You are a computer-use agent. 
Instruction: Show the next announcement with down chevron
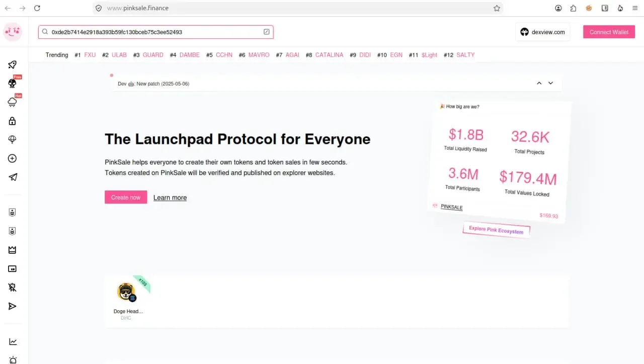point(551,83)
